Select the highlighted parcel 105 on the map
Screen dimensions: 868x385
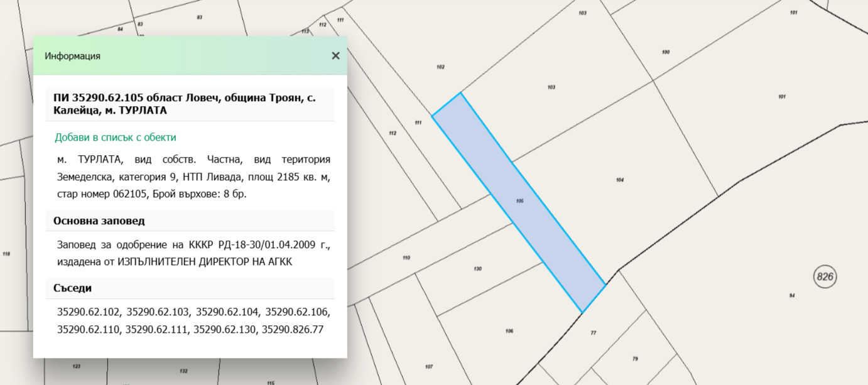coord(519,202)
